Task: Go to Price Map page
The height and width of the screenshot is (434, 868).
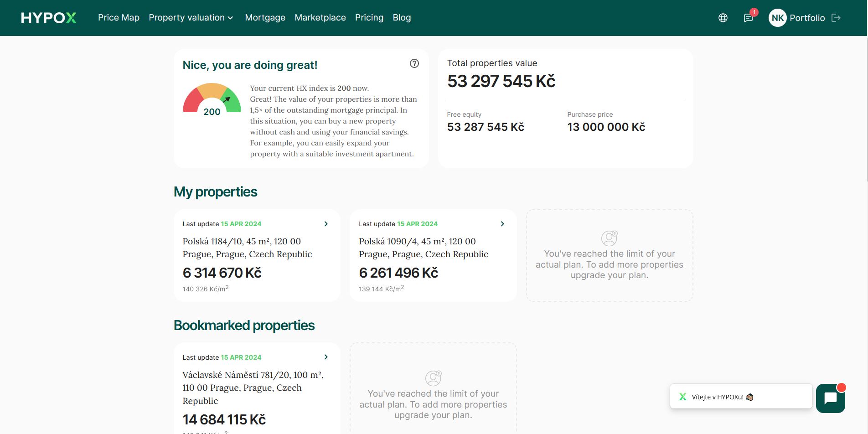Action: tap(119, 18)
